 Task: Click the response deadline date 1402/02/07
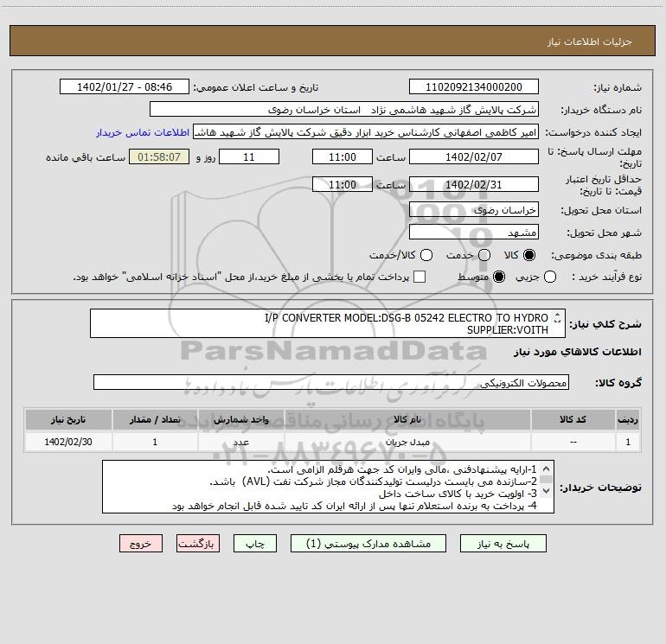click(474, 156)
